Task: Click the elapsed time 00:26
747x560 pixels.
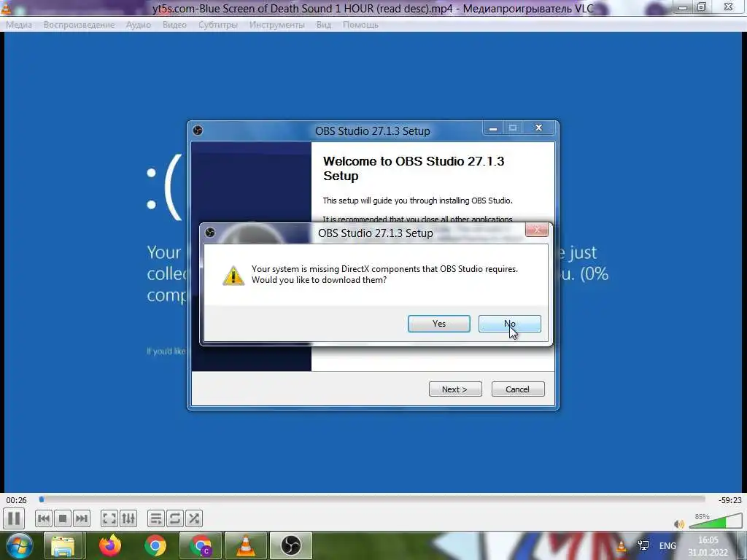Action: tap(16, 500)
